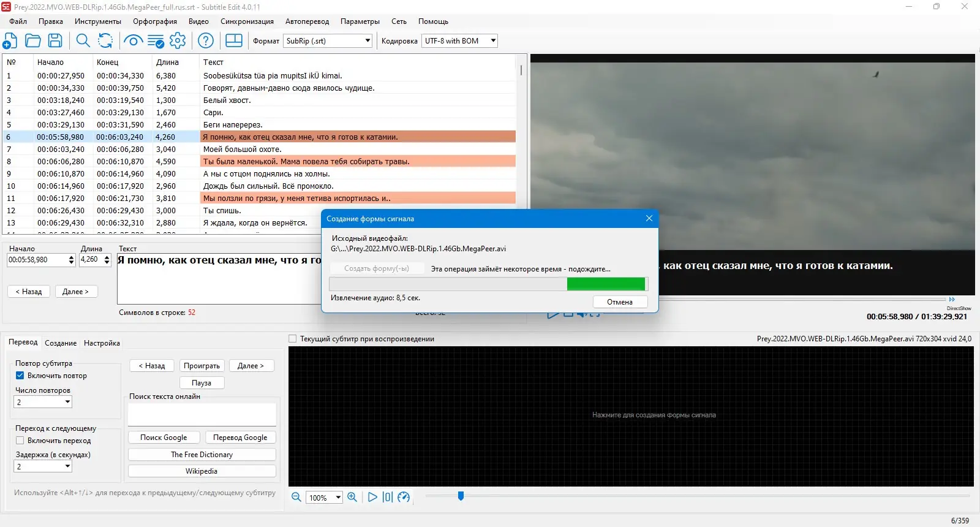
Task: Close the Создание формы сигнала dialog
Action: pos(649,218)
